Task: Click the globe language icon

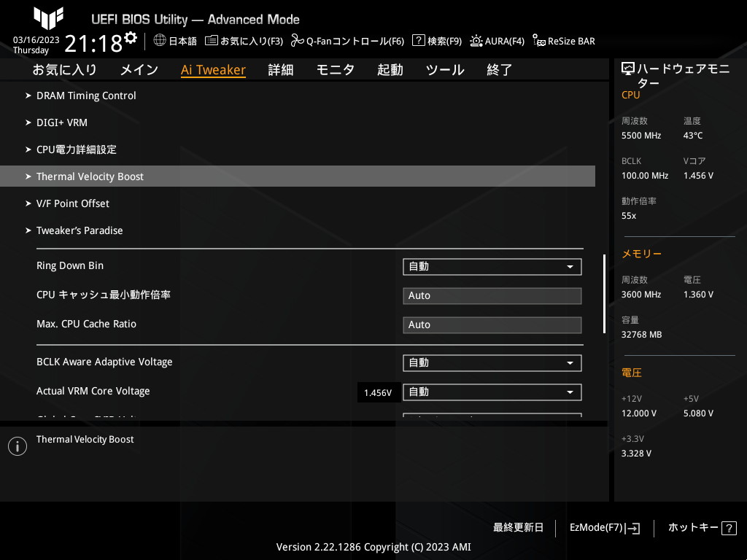Action: click(x=160, y=41)
